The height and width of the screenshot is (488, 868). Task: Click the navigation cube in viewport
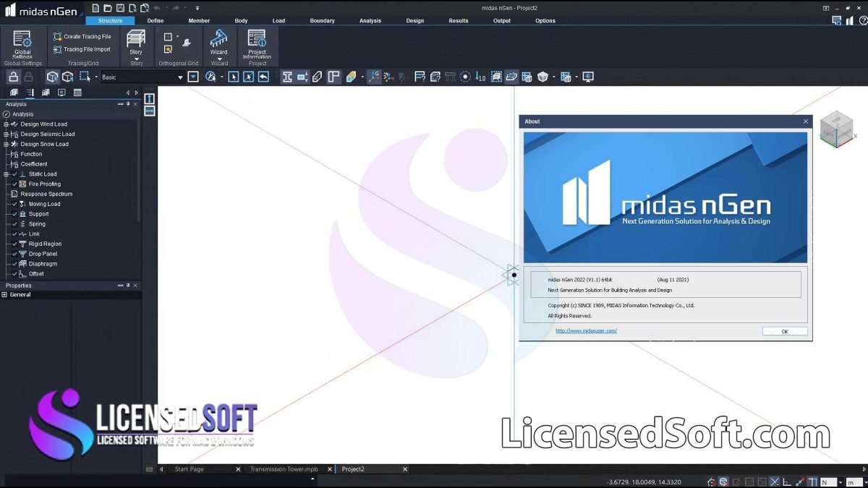coord(836,129)
